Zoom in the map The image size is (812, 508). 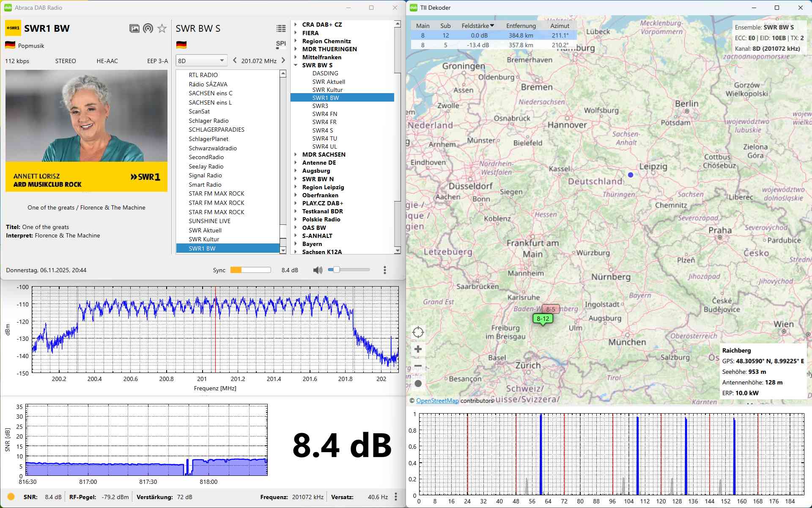tap(418, 349)
